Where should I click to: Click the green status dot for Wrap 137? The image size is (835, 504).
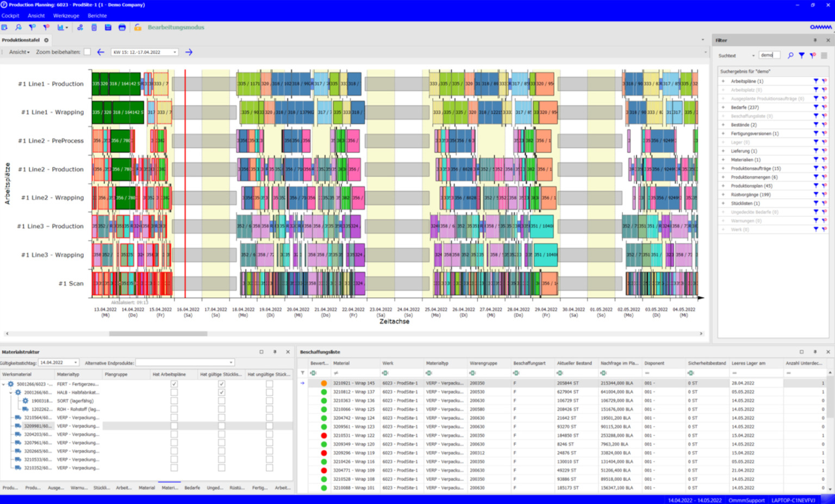[323, 391]
